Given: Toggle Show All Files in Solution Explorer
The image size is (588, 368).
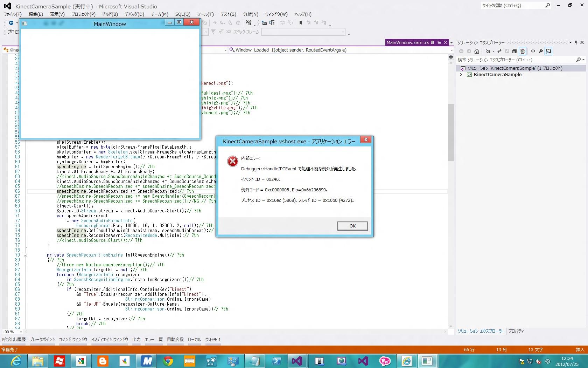Looking at the screenshot, I should tap(523, 51).
